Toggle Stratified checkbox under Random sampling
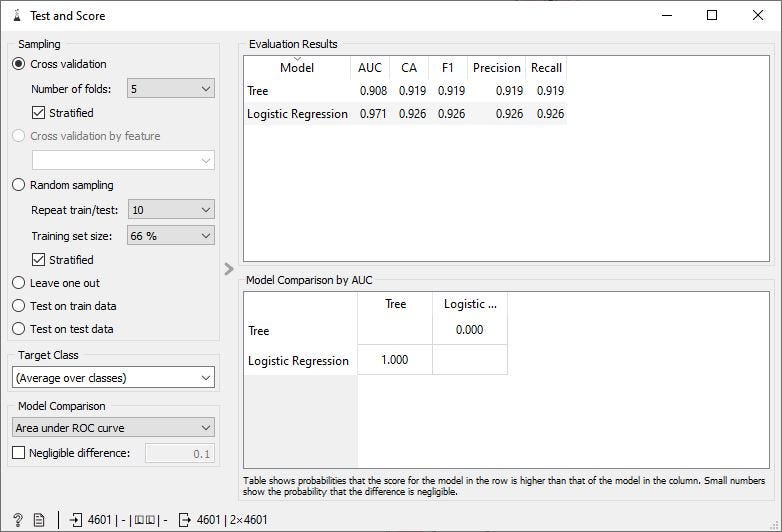The width and height of the screenshot is (782, 532). tap(38, 260)
